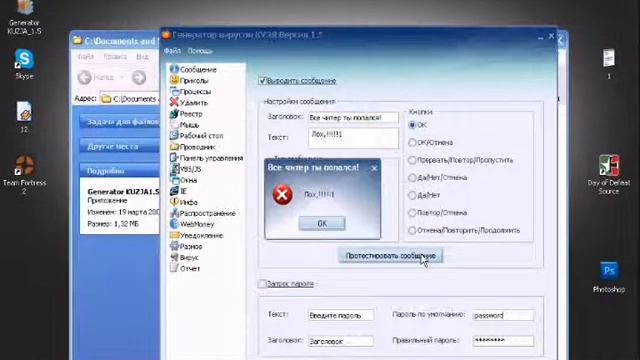Close the test message dialog with its X
The image size is (640, 360).
click(374, 168)
